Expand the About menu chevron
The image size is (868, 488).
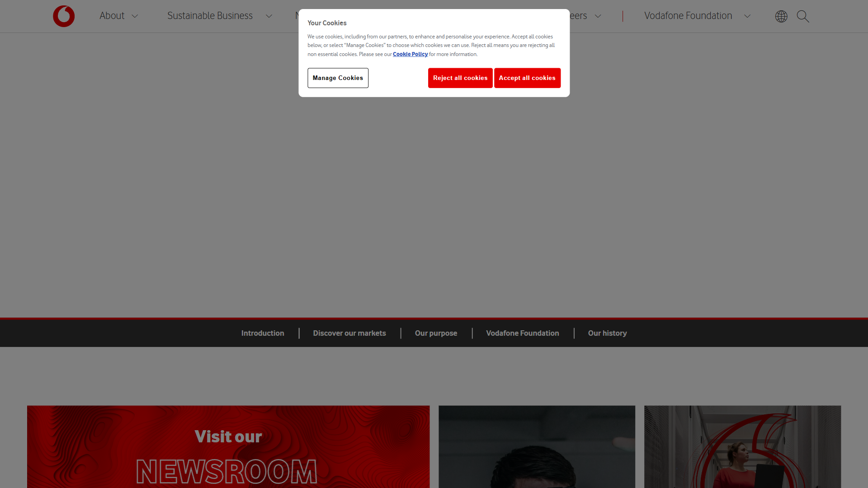[135, 16]
